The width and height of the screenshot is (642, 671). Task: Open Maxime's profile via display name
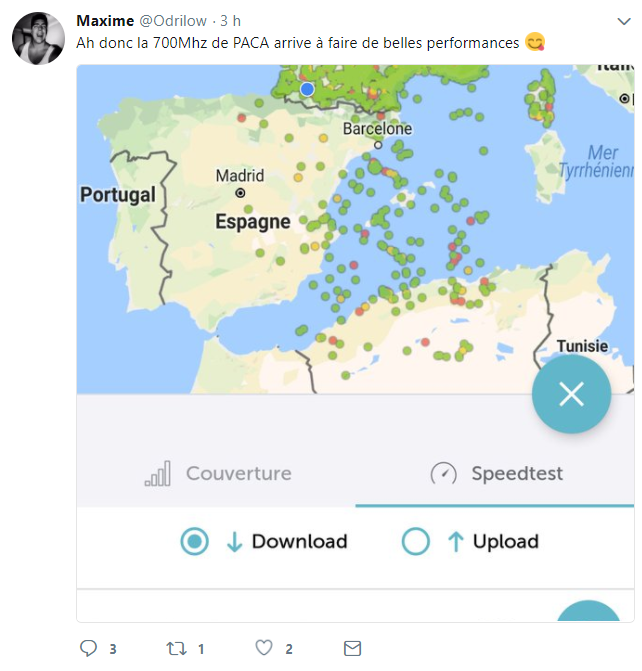(x=105, y=21)
